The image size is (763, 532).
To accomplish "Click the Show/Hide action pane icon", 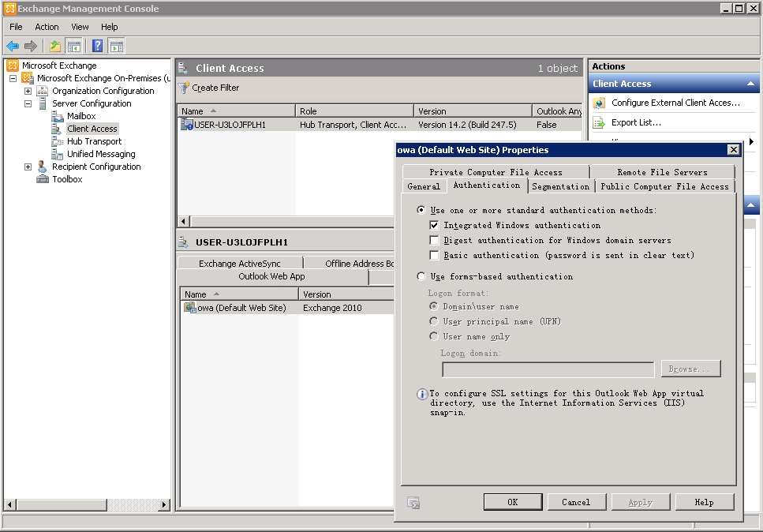I will pyautogui.click(x=116, y=46).
